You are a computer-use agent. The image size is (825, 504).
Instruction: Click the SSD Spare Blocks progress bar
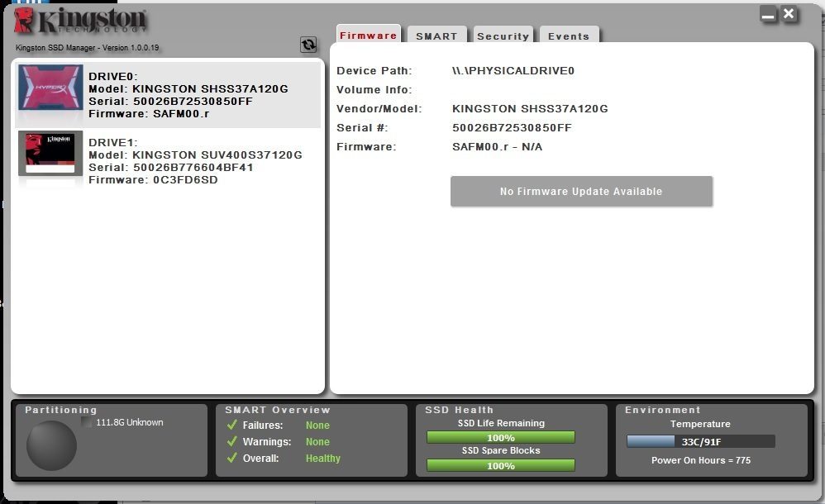[501, 466]
